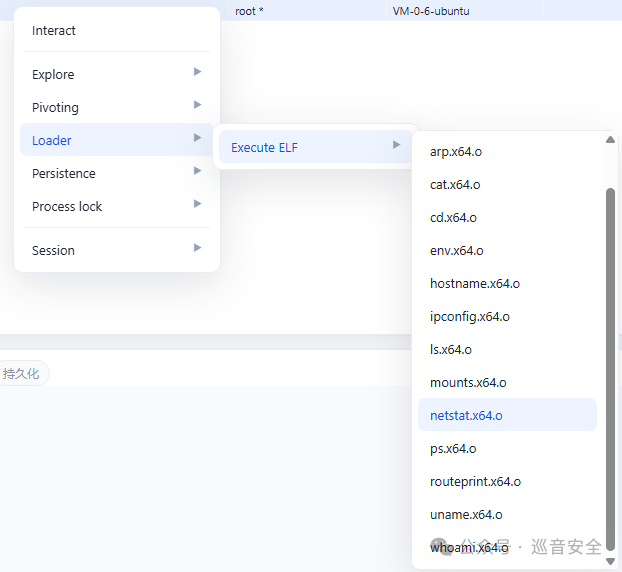Click the scrollbar up arrow
This screenshot has width=622, height=572.
[x=610, y=140]
